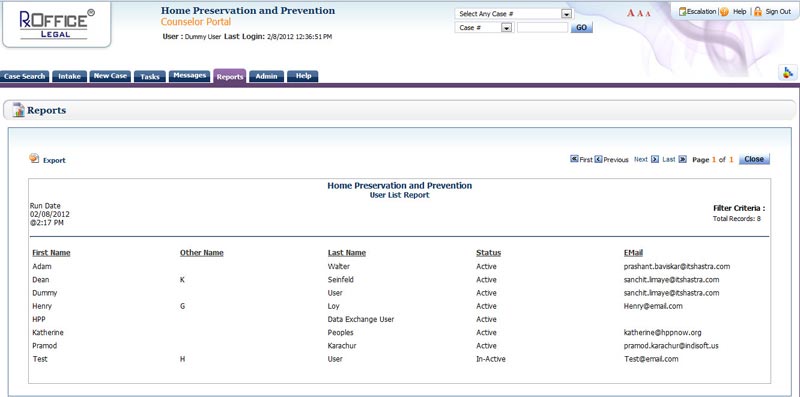The height and width of the screenshot is (397, 800).
Task: Click the Previous page arrow icon
Action: [598, 159]
